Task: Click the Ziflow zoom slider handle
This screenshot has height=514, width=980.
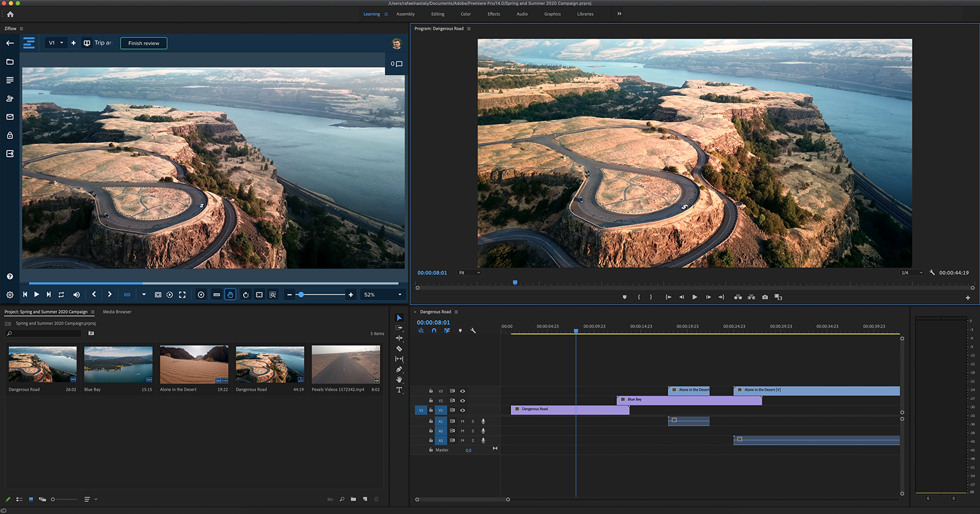Action: tap(301, 294)
